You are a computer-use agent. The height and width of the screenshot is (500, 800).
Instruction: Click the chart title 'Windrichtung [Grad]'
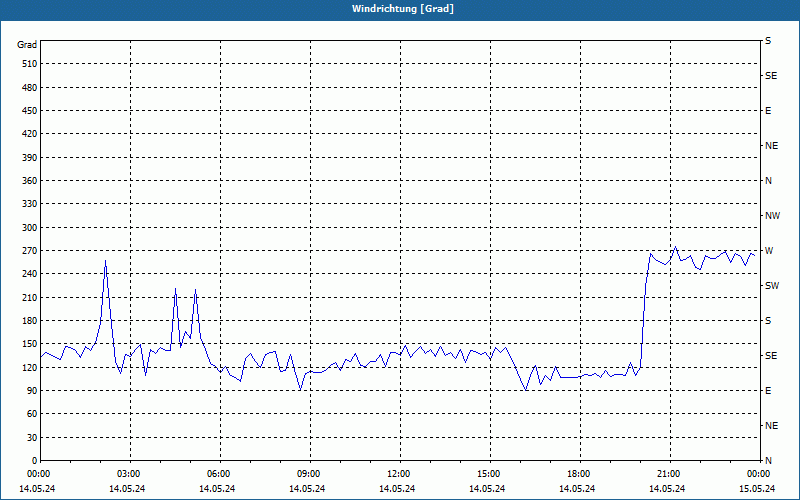(403, 9)
